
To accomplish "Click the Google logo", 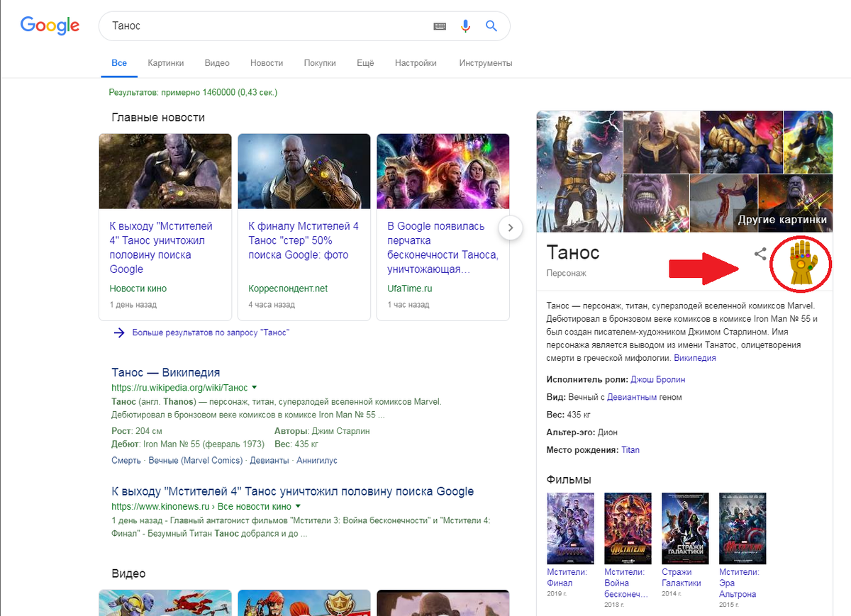I will (x=50, y=26).
